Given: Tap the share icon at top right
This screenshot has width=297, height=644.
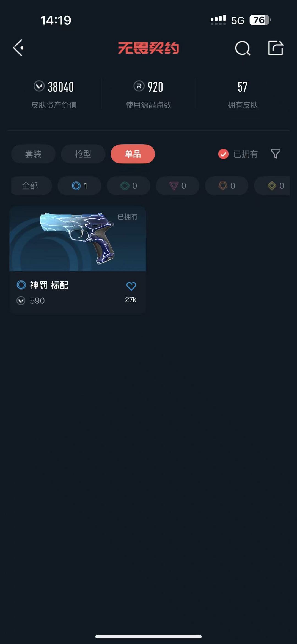Looking at the screenshot, I should [x=276, y=48].
